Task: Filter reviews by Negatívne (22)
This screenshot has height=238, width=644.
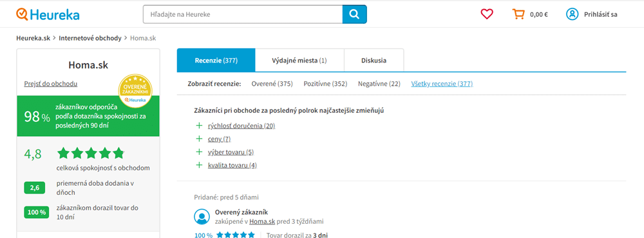Action: (379, 84)
